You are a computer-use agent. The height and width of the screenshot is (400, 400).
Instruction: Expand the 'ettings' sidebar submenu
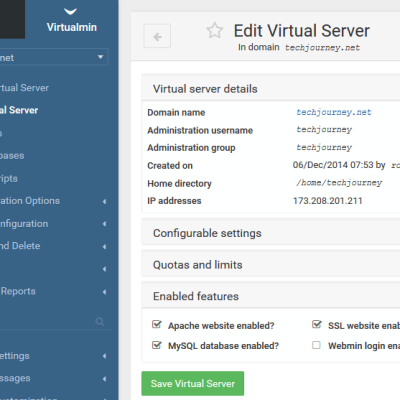(104, 356)
